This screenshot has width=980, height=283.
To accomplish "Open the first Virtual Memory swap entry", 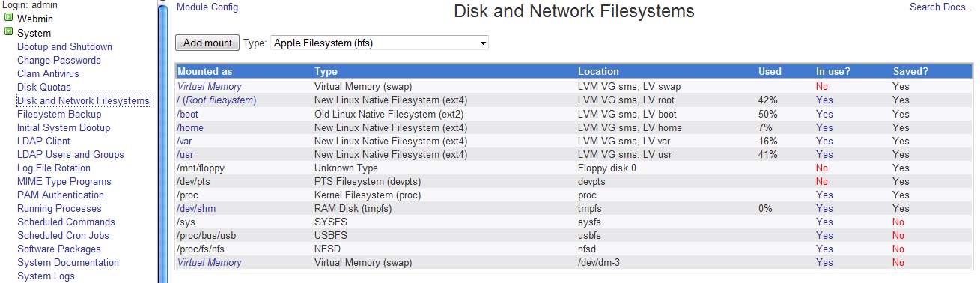I will coord(209,87).
